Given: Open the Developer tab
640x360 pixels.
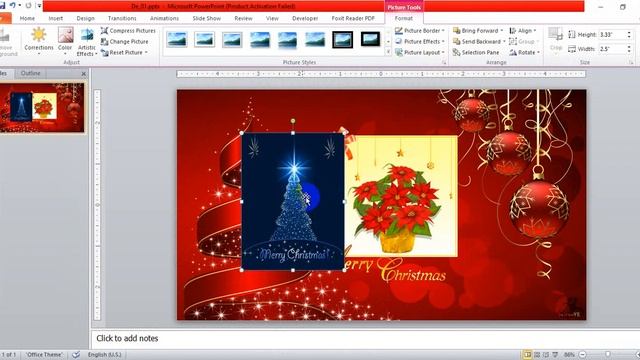Looking at the screenshot, I should [x=305, y=18].
